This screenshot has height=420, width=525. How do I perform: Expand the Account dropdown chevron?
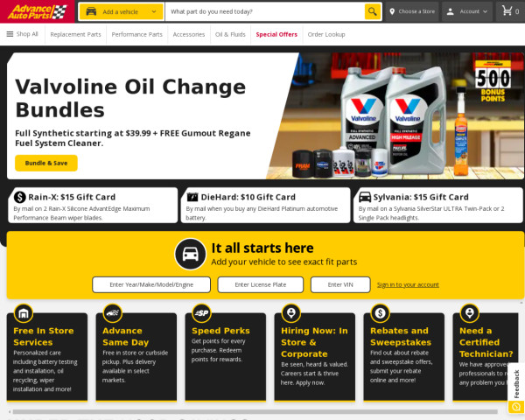tap(485, 11)
